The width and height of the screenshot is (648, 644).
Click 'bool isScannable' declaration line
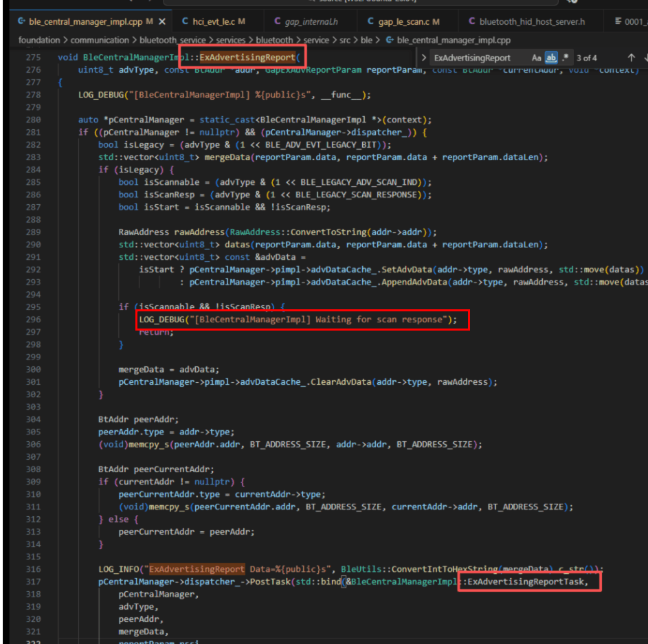(x=275, y=182)
